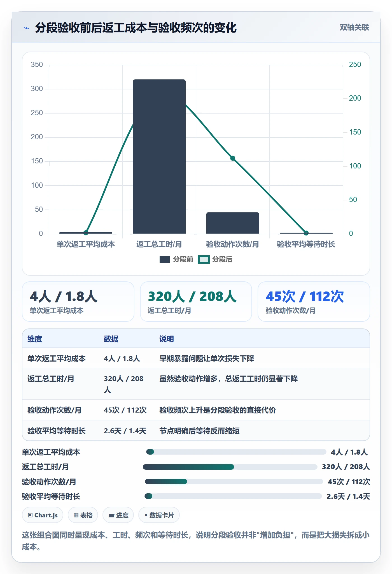Click the dark 验收动作次数/月 chart bar
392x574 pixels.
pos(233,223)
